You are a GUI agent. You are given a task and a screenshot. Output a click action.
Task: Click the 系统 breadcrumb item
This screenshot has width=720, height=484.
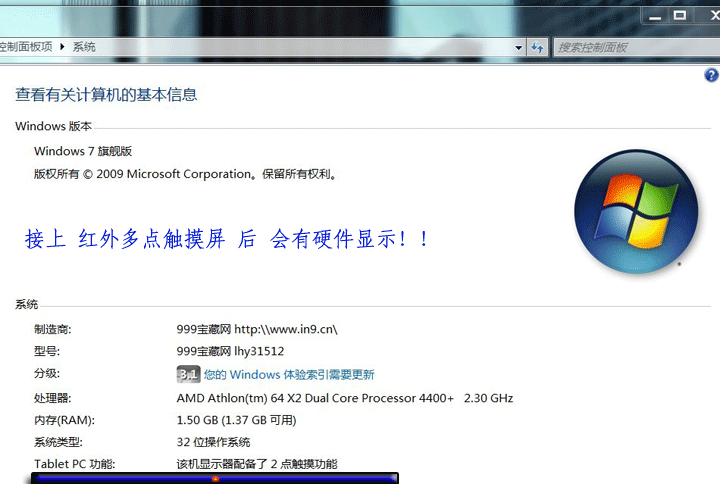click(84, 47)
